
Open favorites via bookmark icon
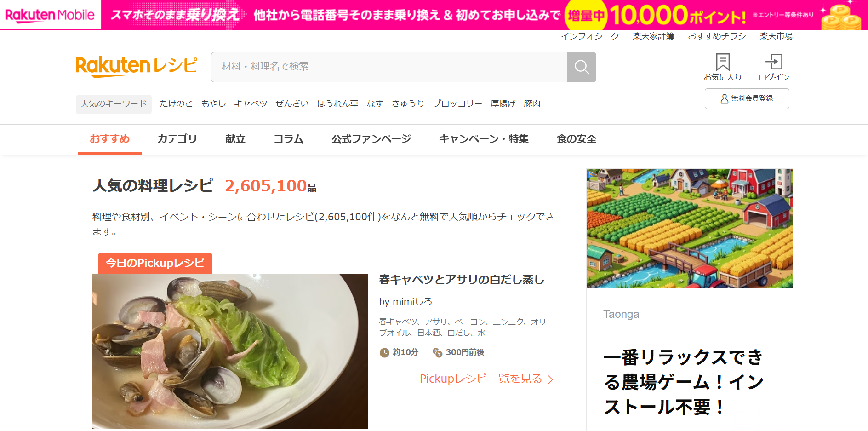pyautogui.click(x=723, y=62)
